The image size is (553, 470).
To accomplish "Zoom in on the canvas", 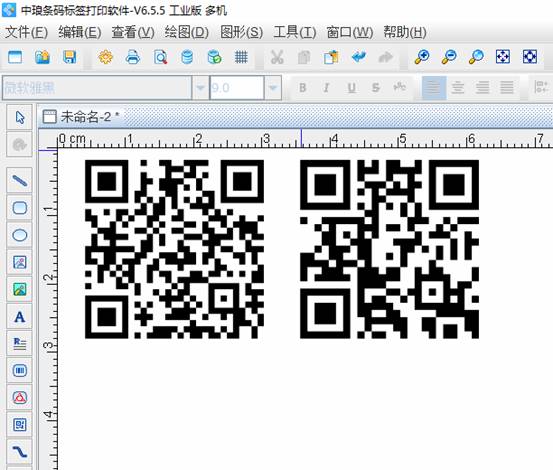I will tap(422, 57).
